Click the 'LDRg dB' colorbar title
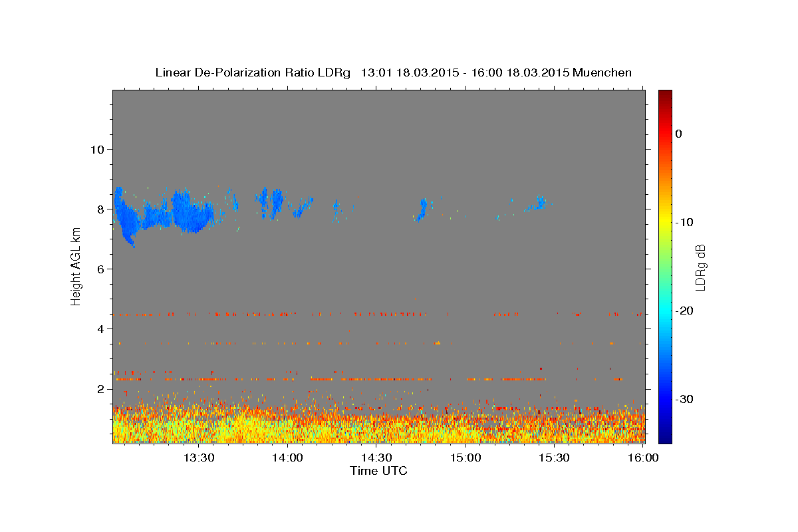This screenshot has height=532, width=798. click(x=700, y=267)
